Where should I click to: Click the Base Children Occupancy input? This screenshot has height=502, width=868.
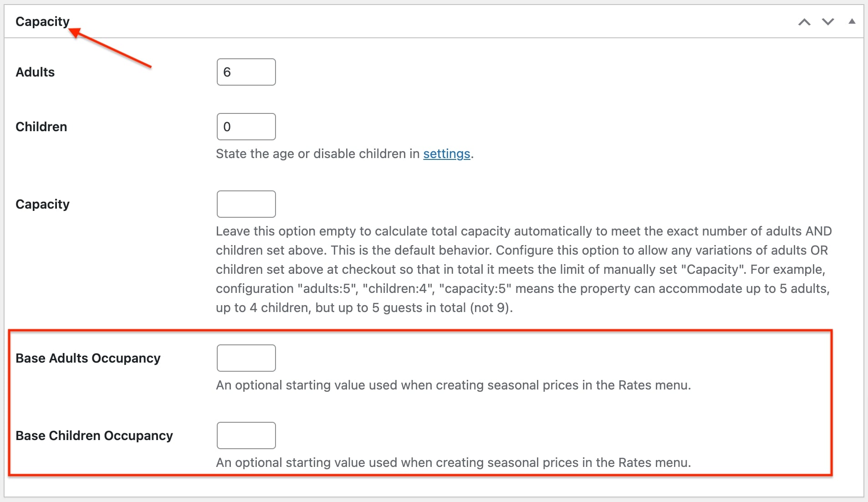(x=246, y=435)
